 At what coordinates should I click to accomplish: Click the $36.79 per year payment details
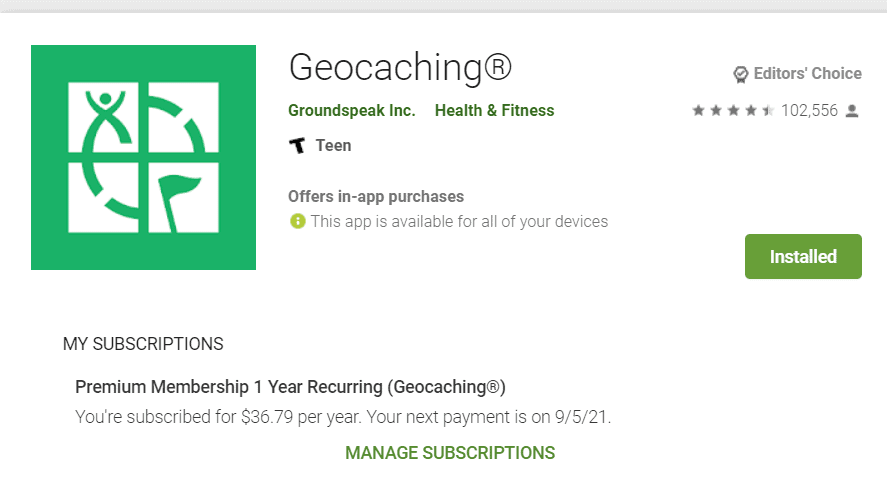point(343,416)
